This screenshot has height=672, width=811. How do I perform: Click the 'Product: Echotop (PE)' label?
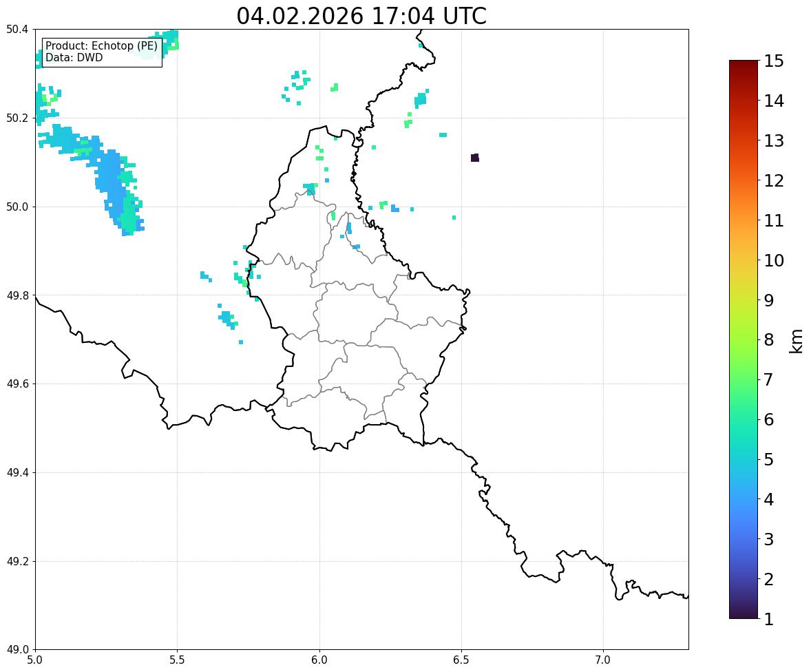click(101, 46)
